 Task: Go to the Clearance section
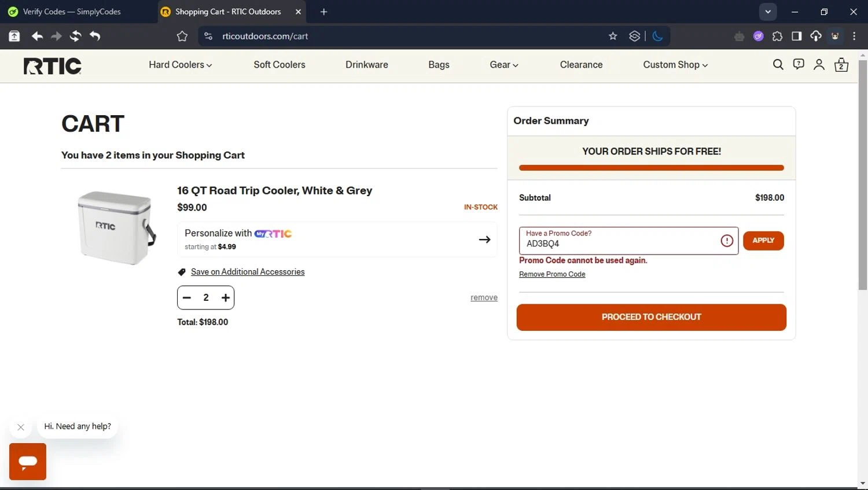(x=581, y=65)
